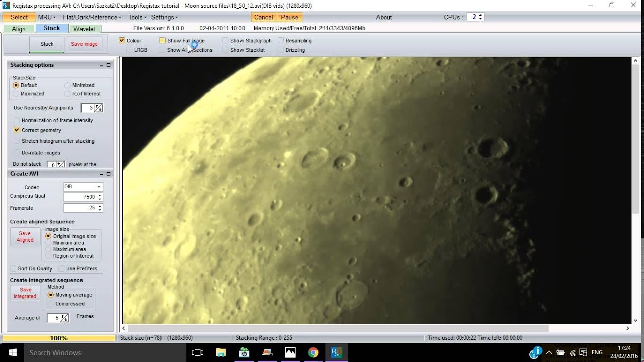
Task: Open network wifi tray icon
Action: click(x=573, y=352)
